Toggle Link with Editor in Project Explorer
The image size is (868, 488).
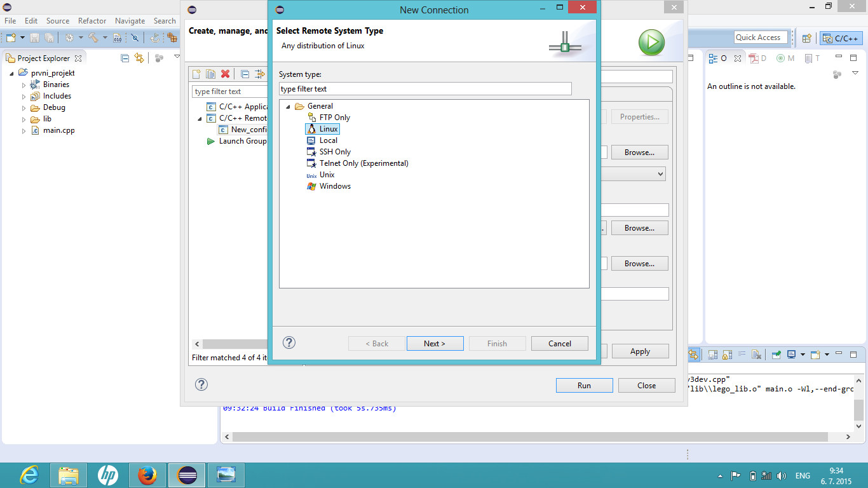139,58
